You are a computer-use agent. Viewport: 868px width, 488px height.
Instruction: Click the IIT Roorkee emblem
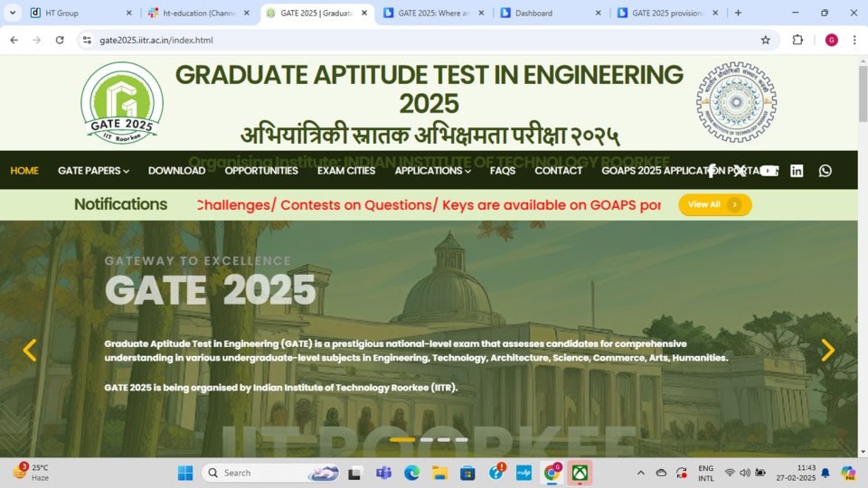click(736, 102)
